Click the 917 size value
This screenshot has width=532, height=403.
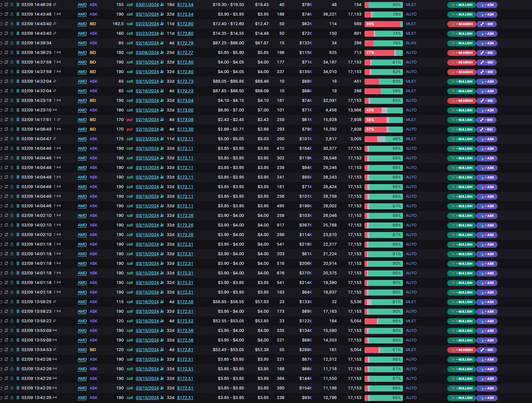click(281, 225)
